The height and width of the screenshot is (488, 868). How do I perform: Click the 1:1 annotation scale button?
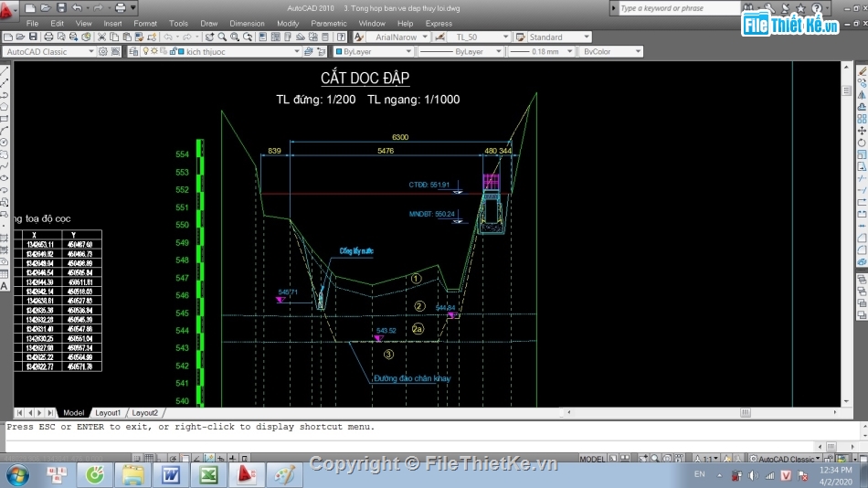707,459
